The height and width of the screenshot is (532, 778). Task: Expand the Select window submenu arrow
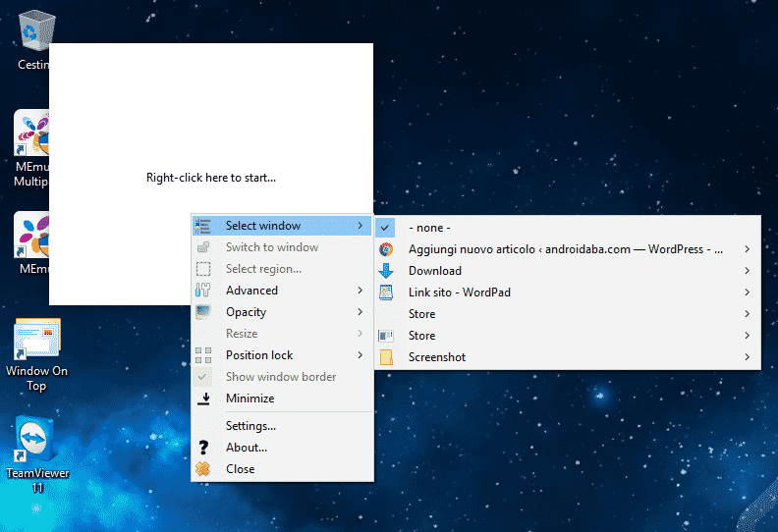[361, 226]
